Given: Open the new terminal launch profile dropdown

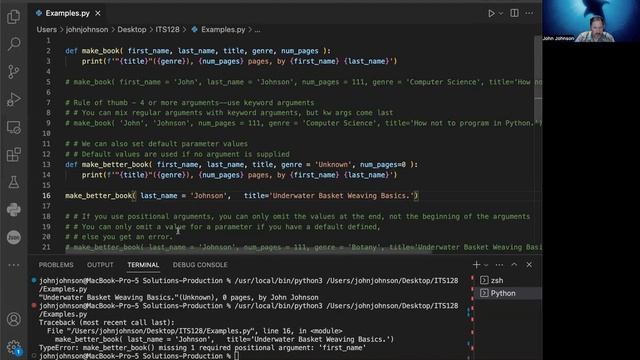Looking at the screenshot, I should point(486,265).
